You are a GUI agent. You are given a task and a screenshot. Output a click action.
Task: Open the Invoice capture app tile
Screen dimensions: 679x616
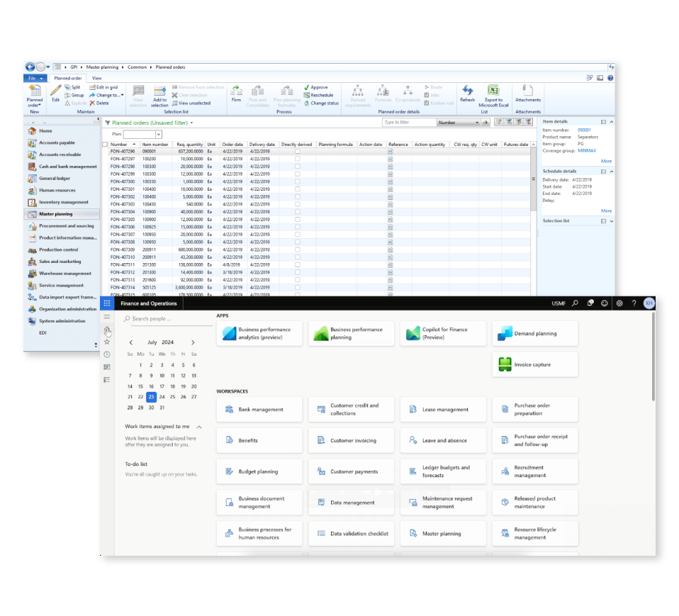pos(535,364)
